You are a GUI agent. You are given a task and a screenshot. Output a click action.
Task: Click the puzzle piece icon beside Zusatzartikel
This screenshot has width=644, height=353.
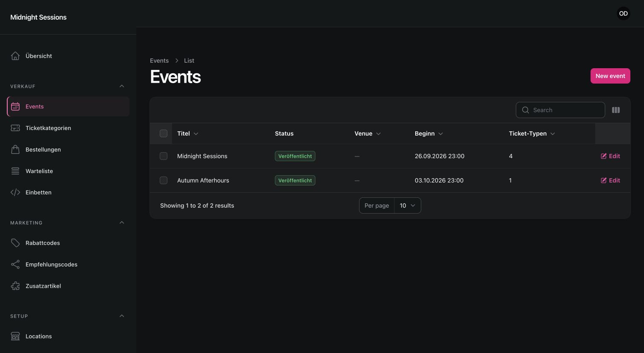pos(15,286)
